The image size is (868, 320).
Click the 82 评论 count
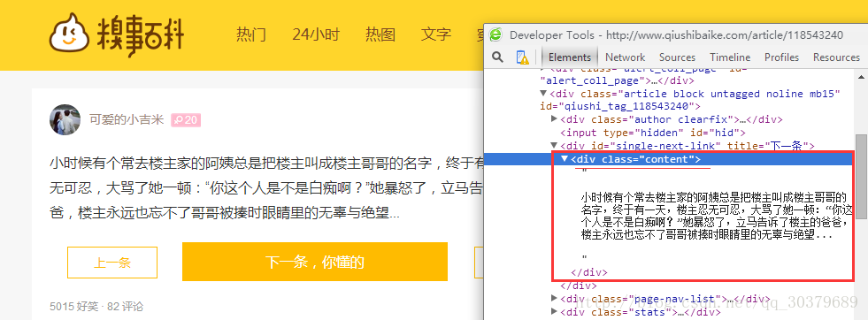(x=125, y=306)
